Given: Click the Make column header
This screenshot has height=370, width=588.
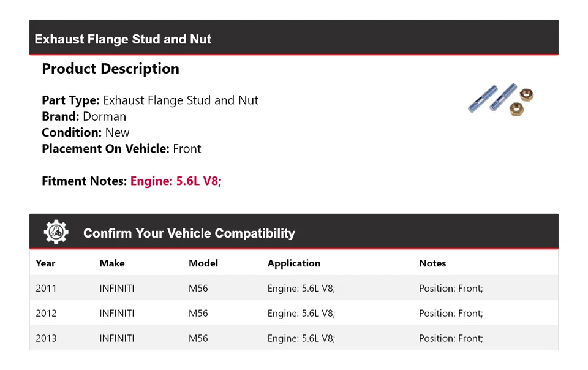Looking at the screenshot, I should tap(112, 263).
